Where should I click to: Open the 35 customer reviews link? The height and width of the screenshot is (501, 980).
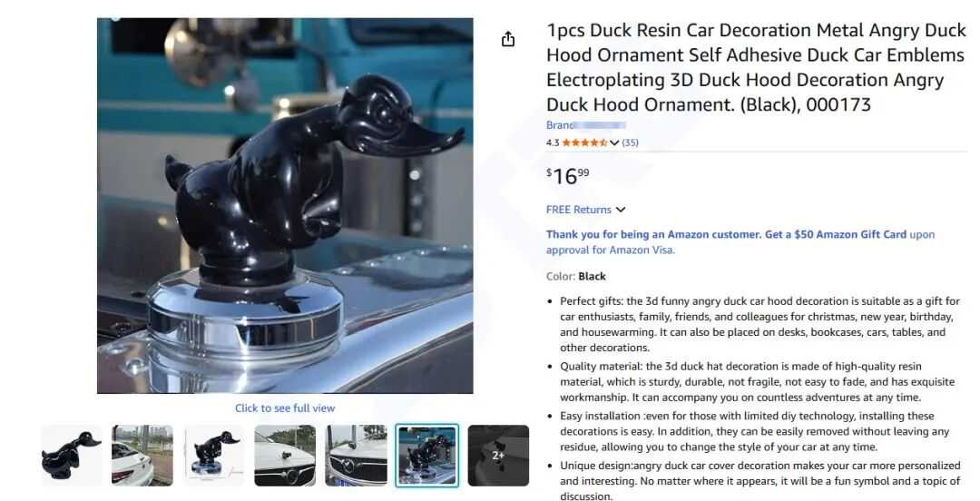630,142
